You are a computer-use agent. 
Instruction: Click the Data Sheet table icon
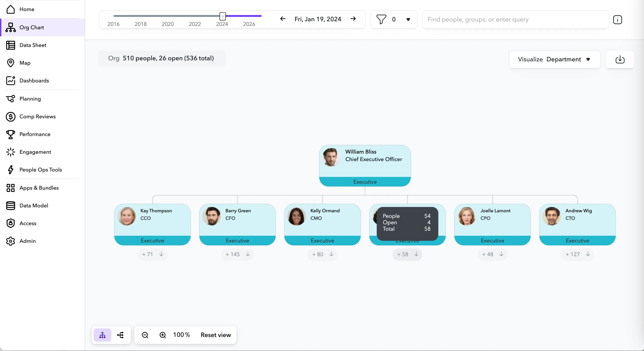(x=10, y=45)
